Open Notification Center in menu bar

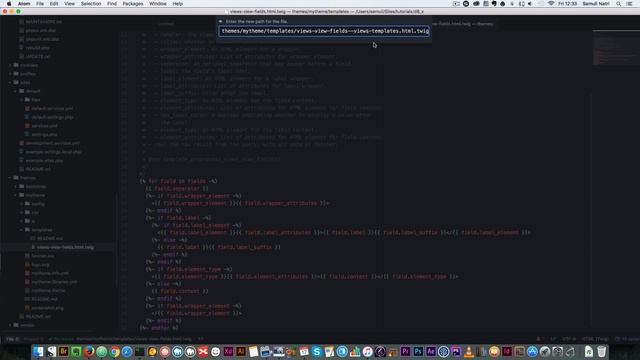(630, 4)
